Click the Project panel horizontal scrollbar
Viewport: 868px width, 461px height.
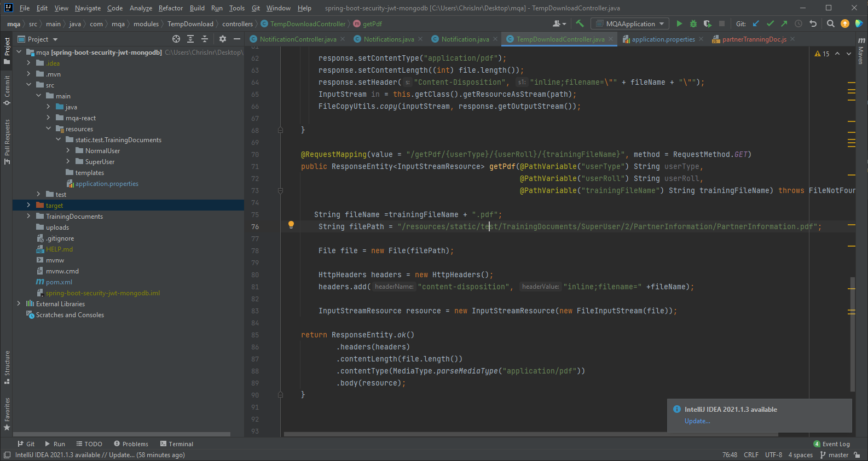point(121,434)
